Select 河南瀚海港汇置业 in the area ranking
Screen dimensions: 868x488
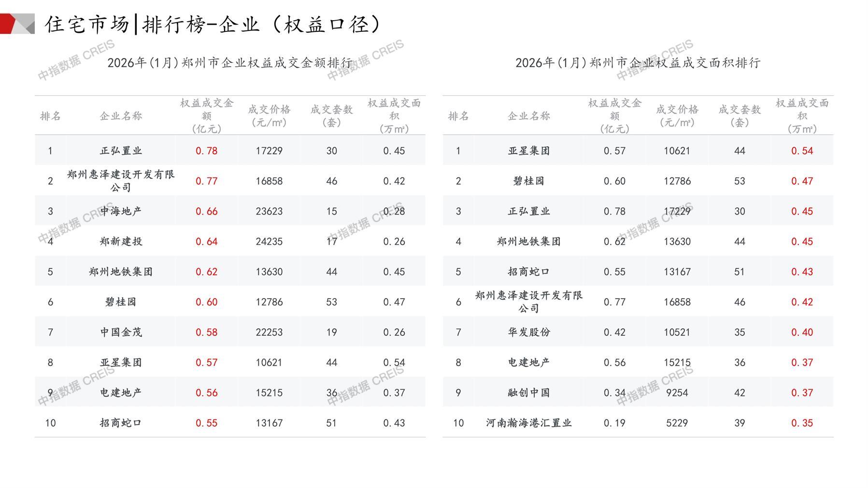point(529,423)
